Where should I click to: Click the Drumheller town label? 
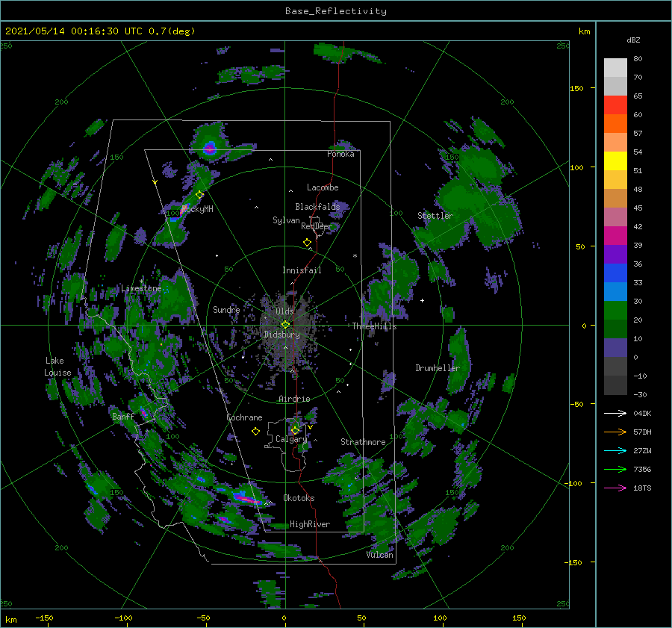pyautogui.click(x=438, y=368)
